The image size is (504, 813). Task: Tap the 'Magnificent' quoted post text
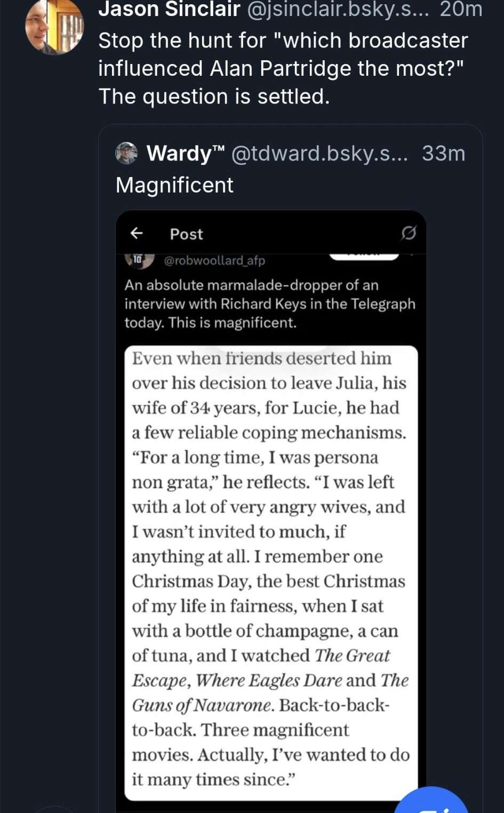click(x=174, y=185)
